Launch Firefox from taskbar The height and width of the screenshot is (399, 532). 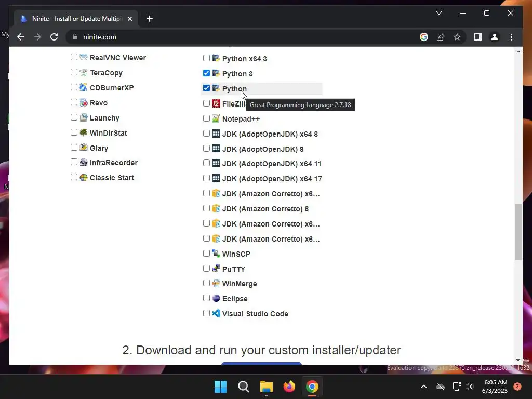[289, 387]
